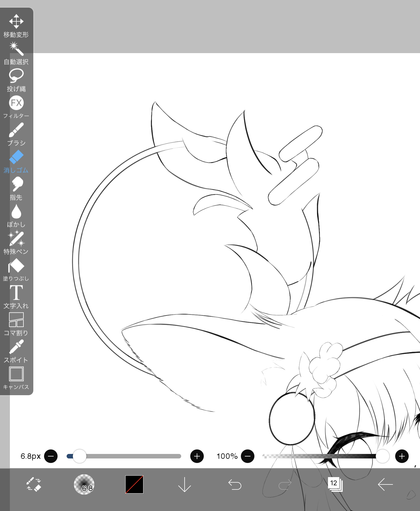This screenshot has height=511, width=420.
Task: Select the Magic Wand (自動選択) tool
Action: click(16, 53)
